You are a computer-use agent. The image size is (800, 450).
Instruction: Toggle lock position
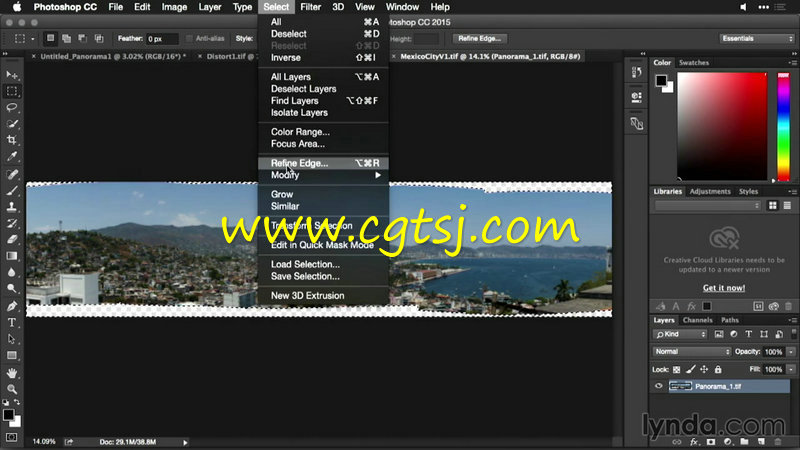tap(704, 369)
